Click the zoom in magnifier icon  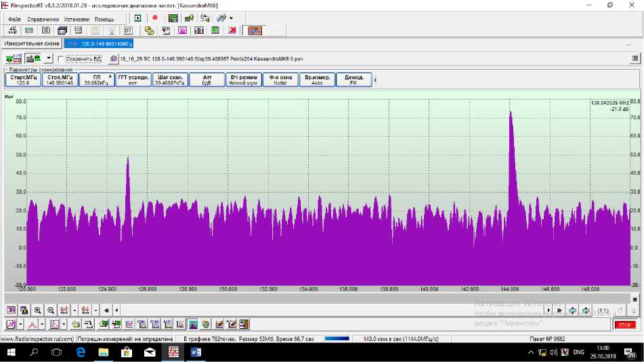[38, 310]
